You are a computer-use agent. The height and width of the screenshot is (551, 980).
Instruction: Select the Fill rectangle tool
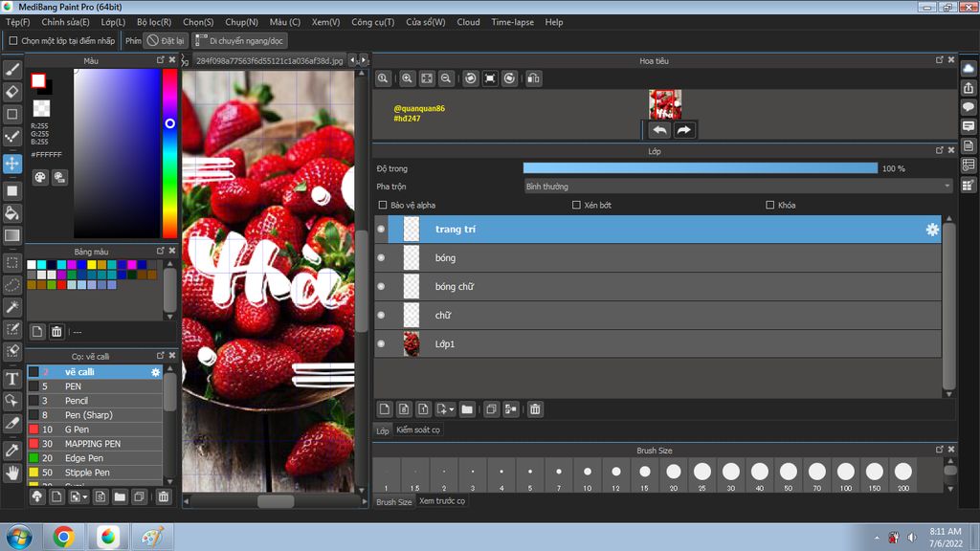(x=11, y=191)
